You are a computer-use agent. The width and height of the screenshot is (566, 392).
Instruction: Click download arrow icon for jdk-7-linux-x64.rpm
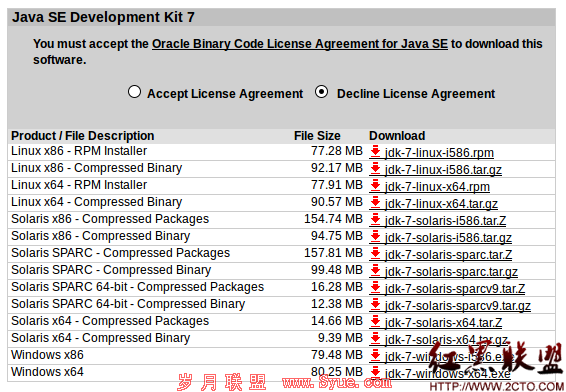[x=375, y=185]
